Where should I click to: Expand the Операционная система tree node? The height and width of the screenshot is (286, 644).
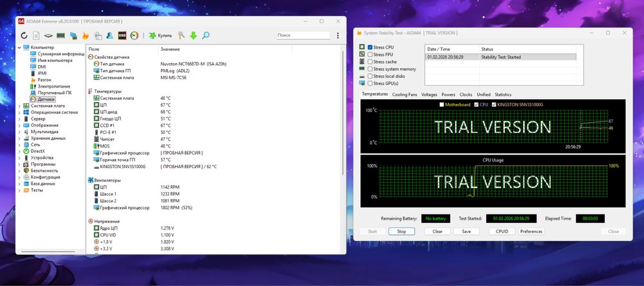pyautogui.click(x=19, y=112)
